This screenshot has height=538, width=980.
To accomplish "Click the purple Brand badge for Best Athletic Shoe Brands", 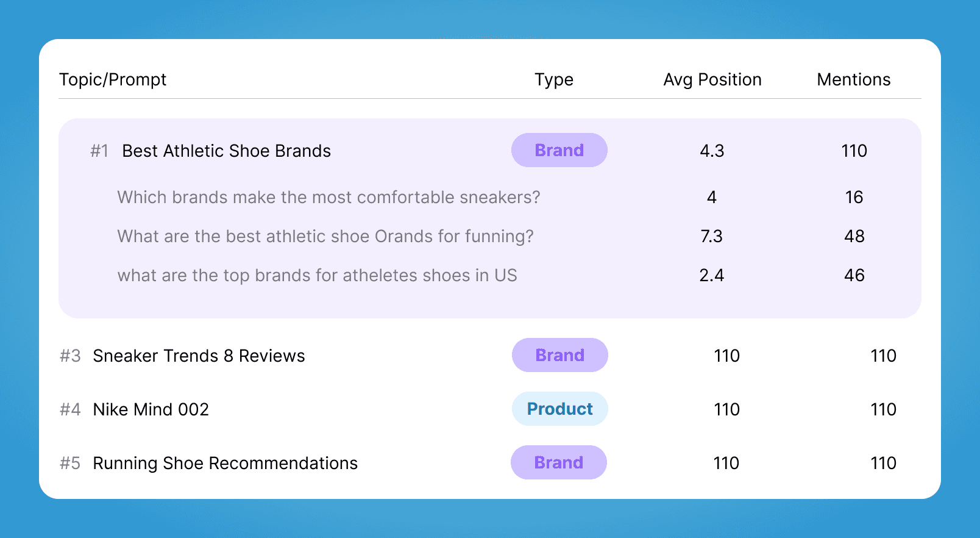I will (x=559, y=150).
